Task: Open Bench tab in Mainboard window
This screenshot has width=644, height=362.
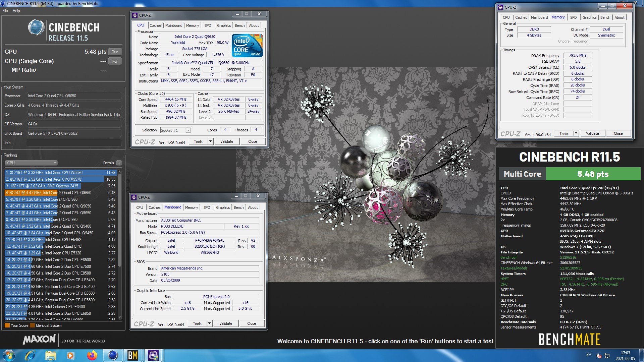Action: 238,207
